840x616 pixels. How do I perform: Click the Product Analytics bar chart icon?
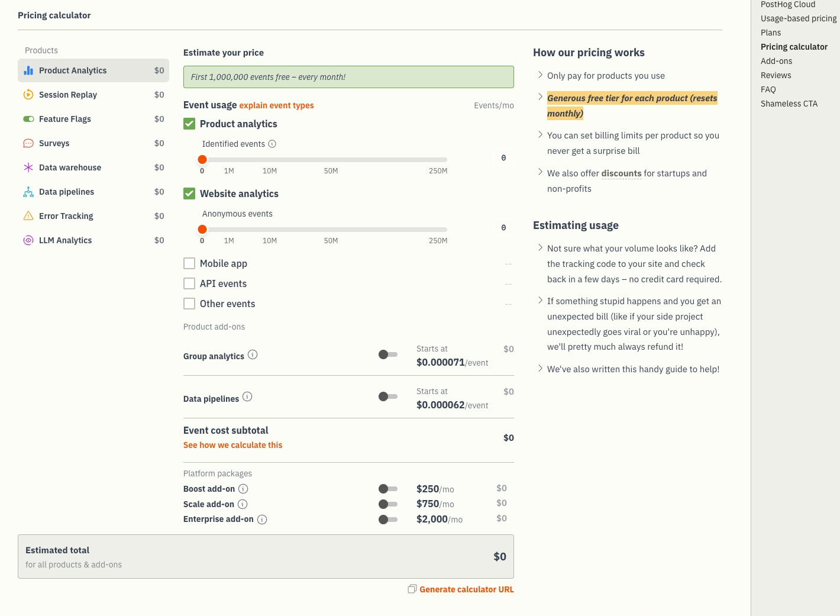coord(28,70)
